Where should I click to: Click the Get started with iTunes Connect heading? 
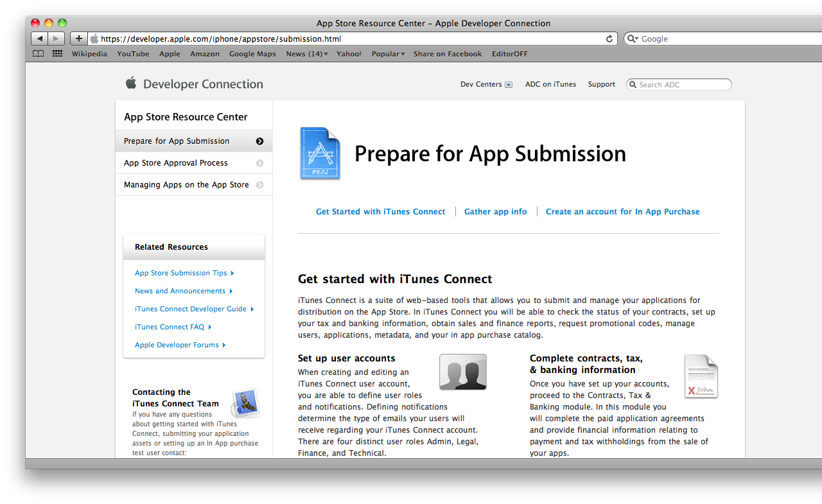pyautogui.click(x=395, y=279)
